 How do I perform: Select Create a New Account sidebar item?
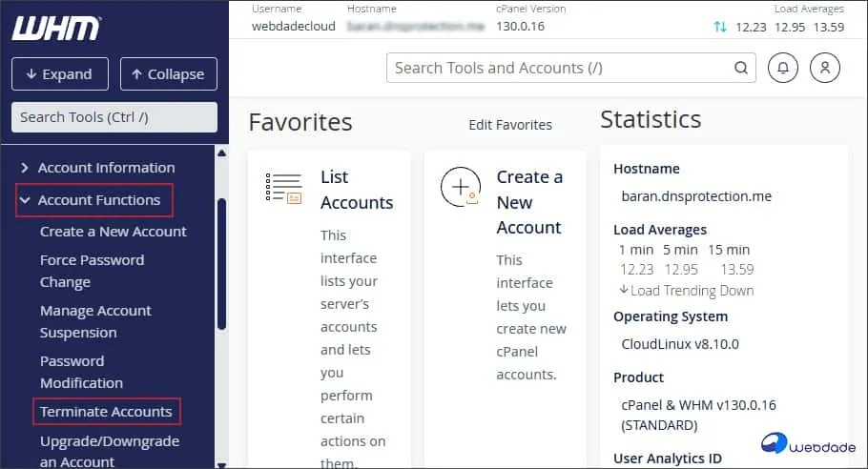113,232
